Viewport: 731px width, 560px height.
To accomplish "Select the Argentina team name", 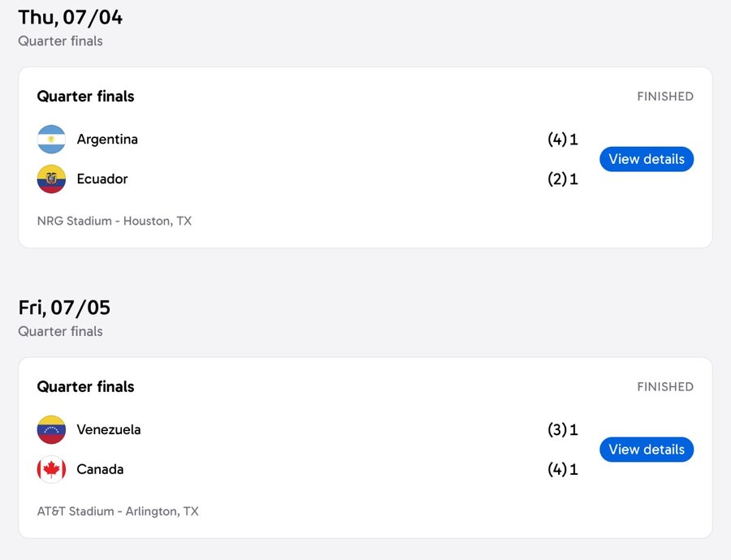I will pos(107,140).
